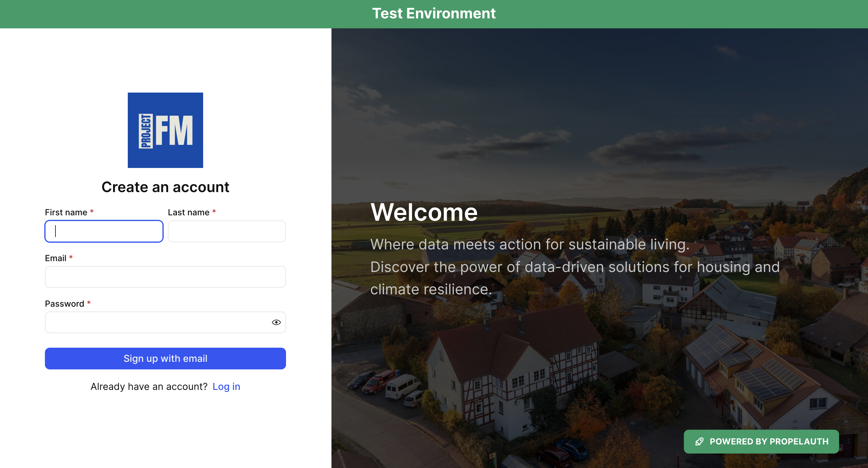Click the Last name label
868x468 pixels.
(x=188, y=212)
